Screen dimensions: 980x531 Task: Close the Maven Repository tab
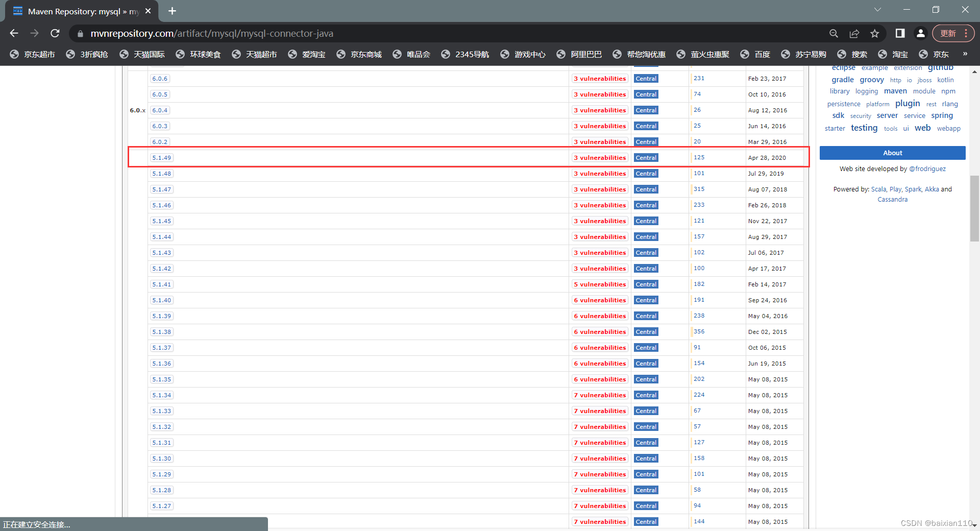tap(148, 11)
